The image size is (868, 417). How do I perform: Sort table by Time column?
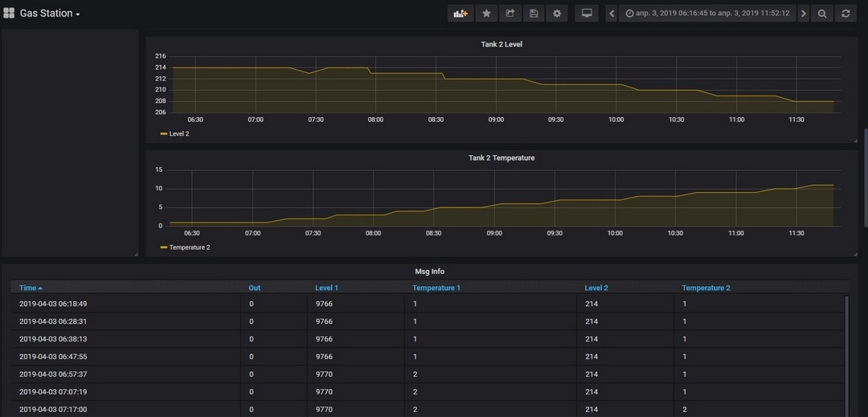pos(27,288)
